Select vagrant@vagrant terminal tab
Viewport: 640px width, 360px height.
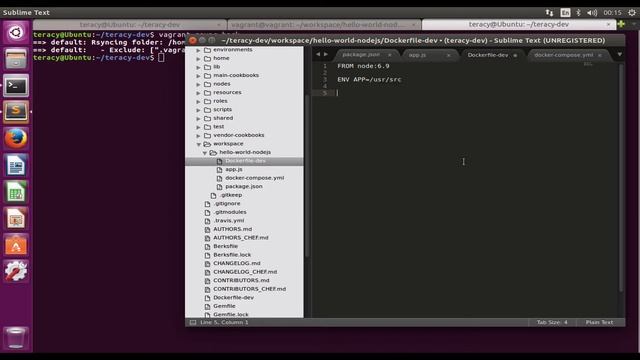(324, 24)
